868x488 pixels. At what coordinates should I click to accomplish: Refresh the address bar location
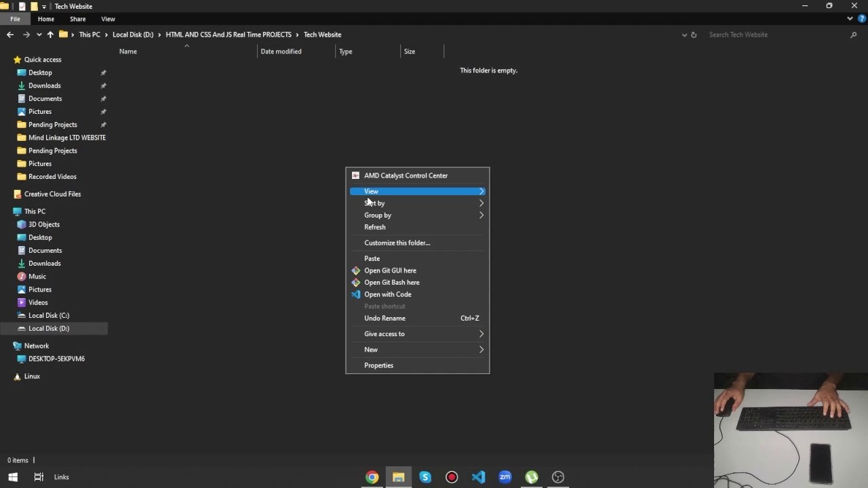[693, 35]
